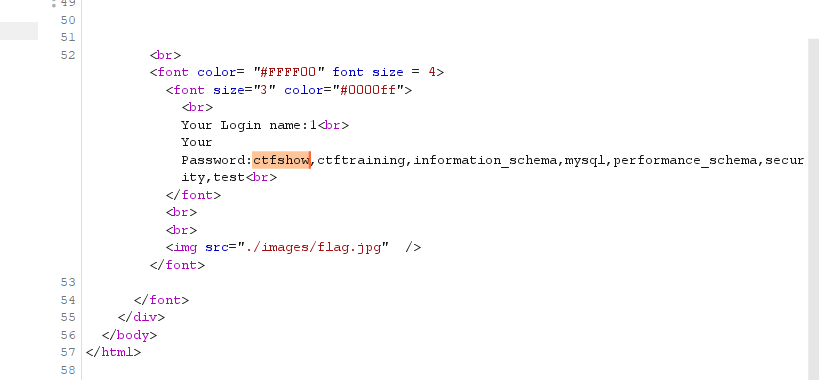Click line number 52 in gutter
The width and height of the screenshot is (819, 380).
(x=68, y=55)
